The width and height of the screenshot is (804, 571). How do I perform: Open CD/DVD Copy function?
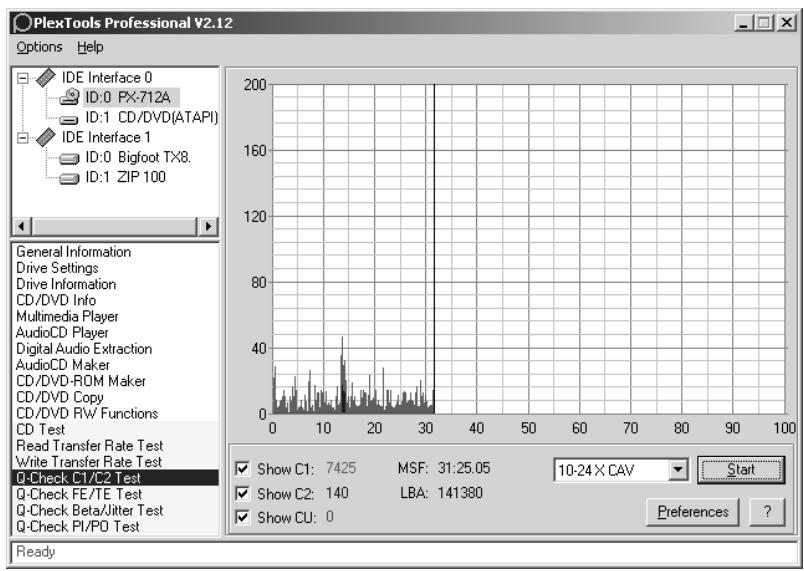tap(60, 397)
